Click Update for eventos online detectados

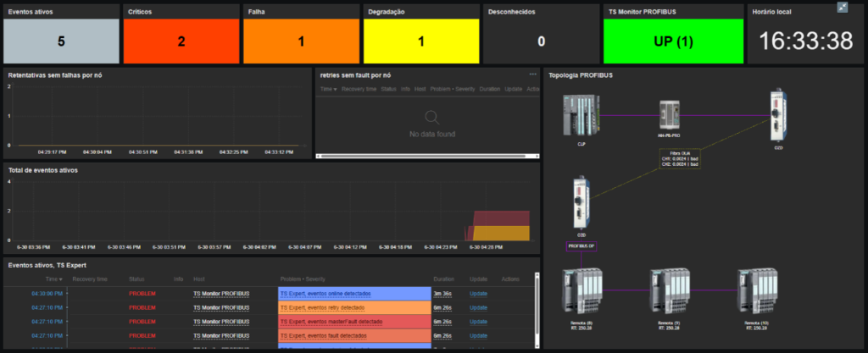click(x=478, y=294)
